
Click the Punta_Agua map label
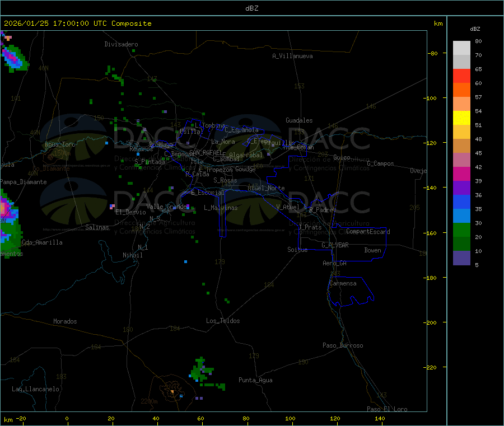255,380
